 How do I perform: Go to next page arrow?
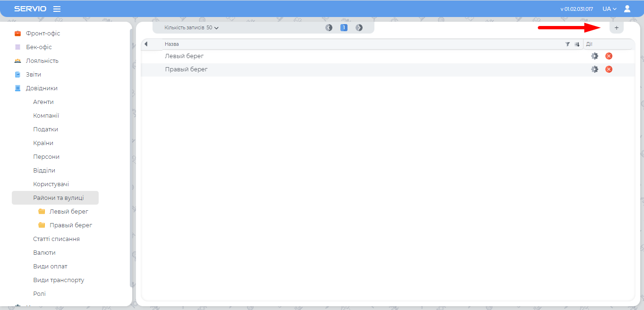coord(359,28)
